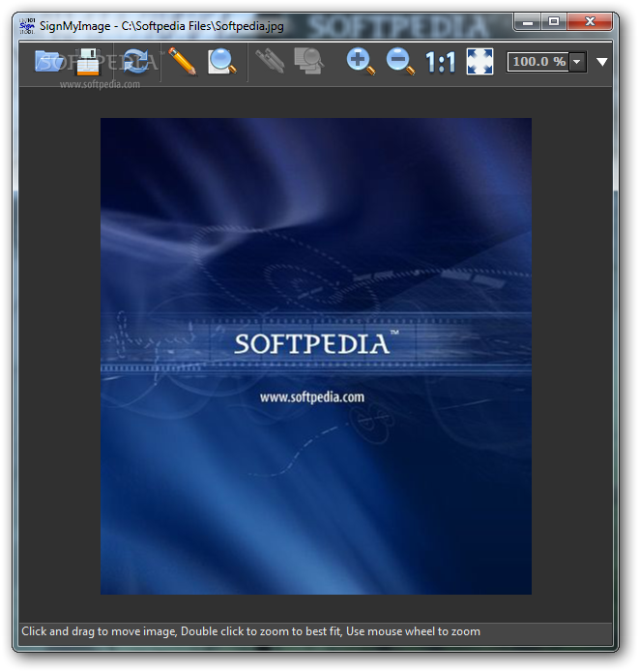The width and height of the screenshot is (639, 672).
Task: Open an image file with the folder icon
Action: pos(47,61)
